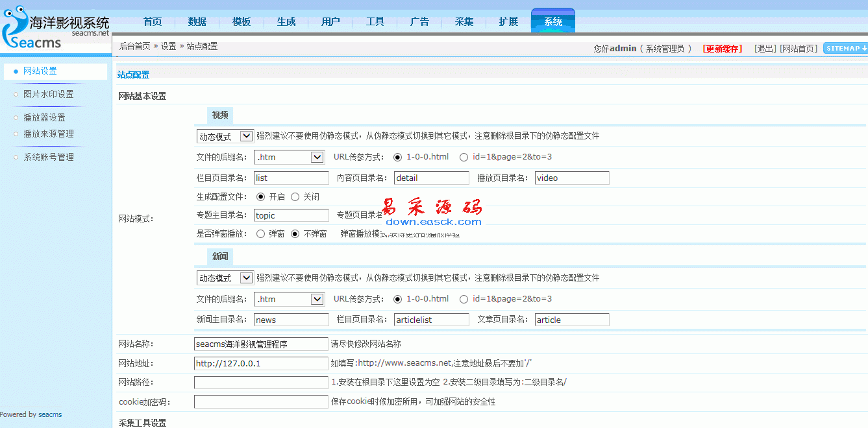Image resolution: width=868 pixels, height=428 pixels.
Task: Click the 网站名称 input field
Action: (x=261, y=344)
